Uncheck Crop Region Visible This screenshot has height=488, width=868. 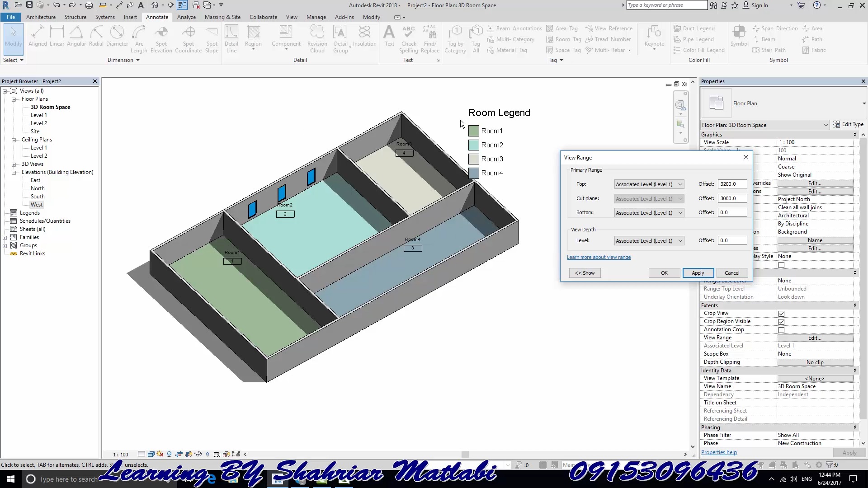(782, 321)
